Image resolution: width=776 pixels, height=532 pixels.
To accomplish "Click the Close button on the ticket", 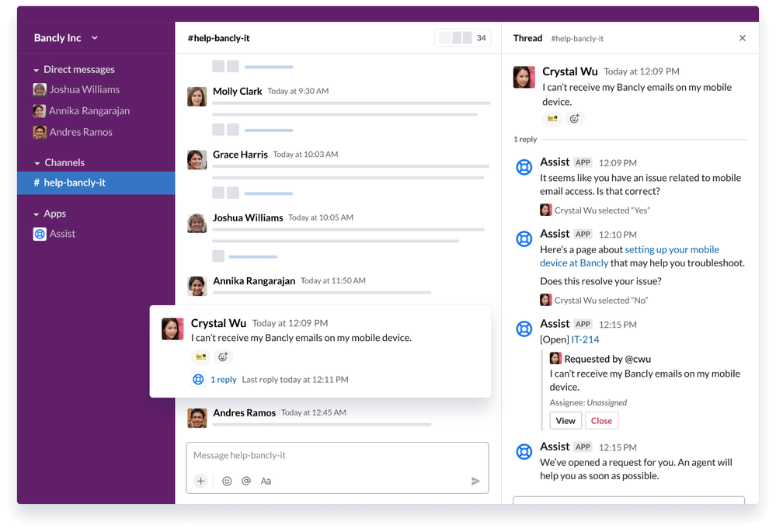I will [x=601, y=421].
